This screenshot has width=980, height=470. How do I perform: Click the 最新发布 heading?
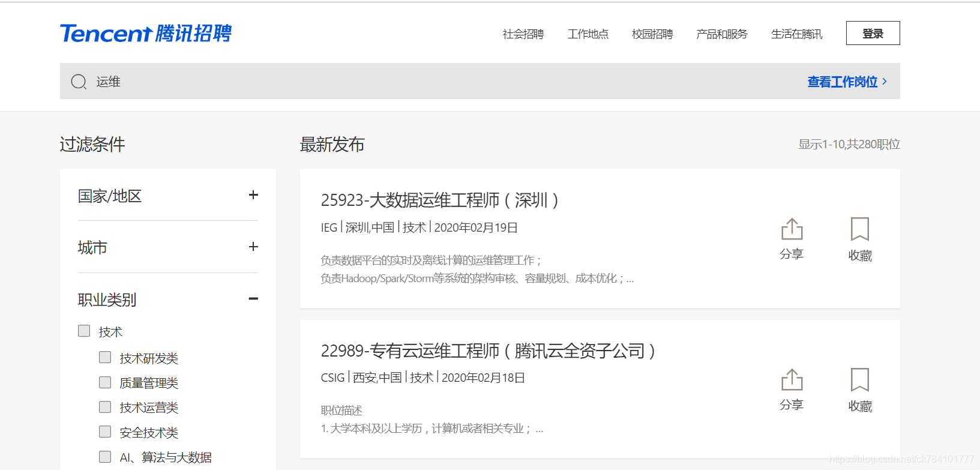(x=332, y=144)
